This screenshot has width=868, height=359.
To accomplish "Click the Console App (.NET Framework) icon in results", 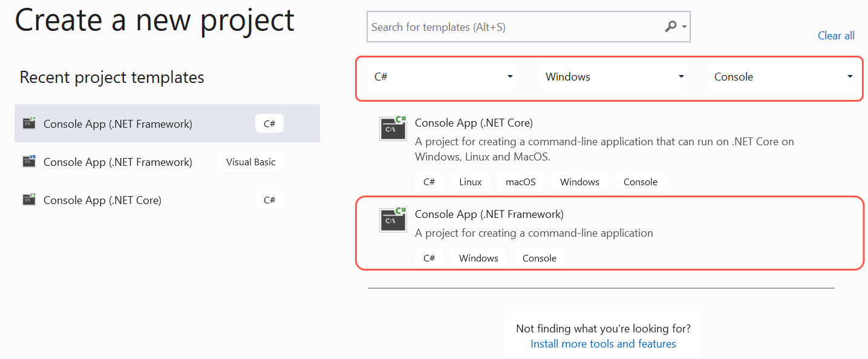I will [x=393, y=219].
